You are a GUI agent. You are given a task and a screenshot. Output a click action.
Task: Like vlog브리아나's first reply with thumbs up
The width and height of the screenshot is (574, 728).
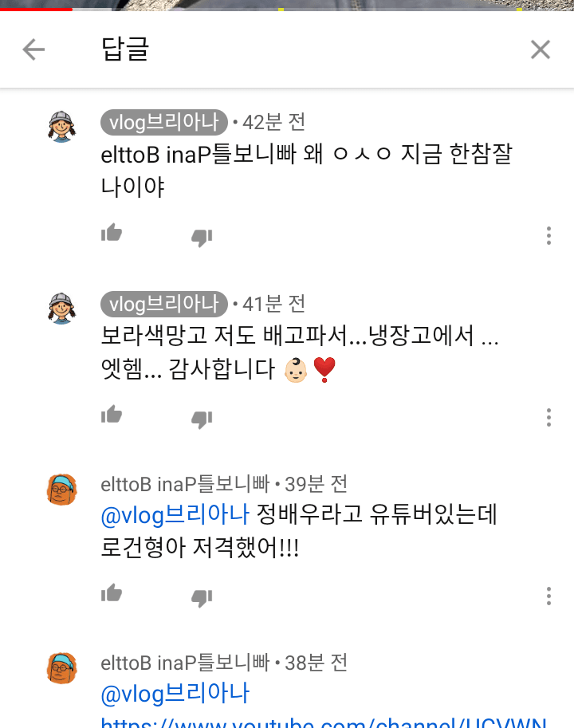(112, 233)
